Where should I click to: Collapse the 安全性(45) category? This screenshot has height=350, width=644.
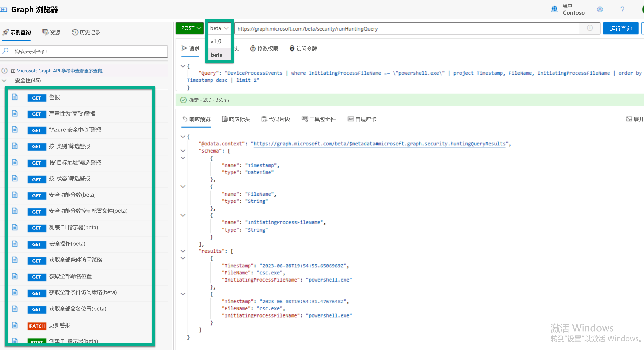coord(4,80)
